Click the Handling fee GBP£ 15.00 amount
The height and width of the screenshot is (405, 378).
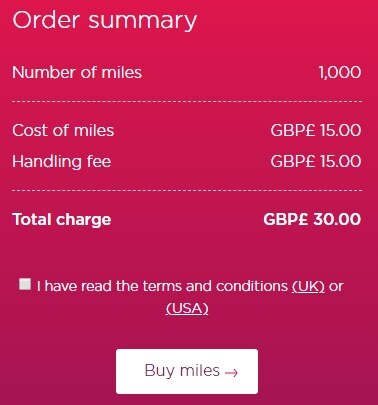(316, 161)
